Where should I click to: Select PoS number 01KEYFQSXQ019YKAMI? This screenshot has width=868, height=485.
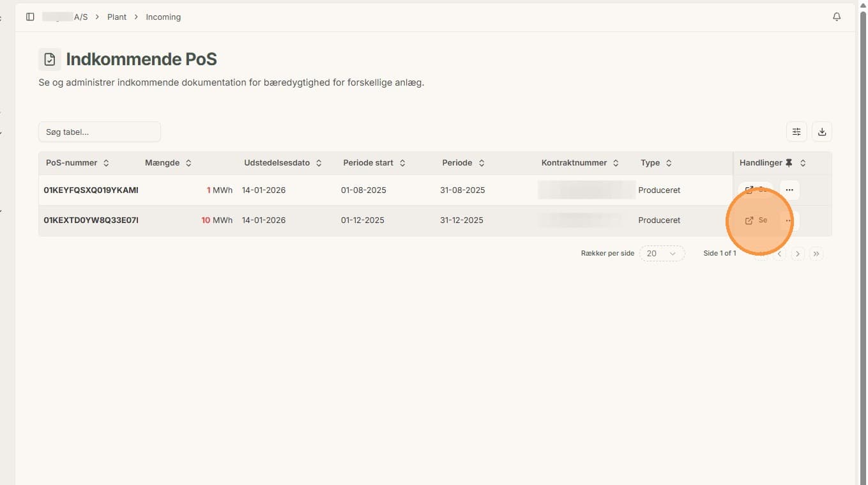click(91, 190)
